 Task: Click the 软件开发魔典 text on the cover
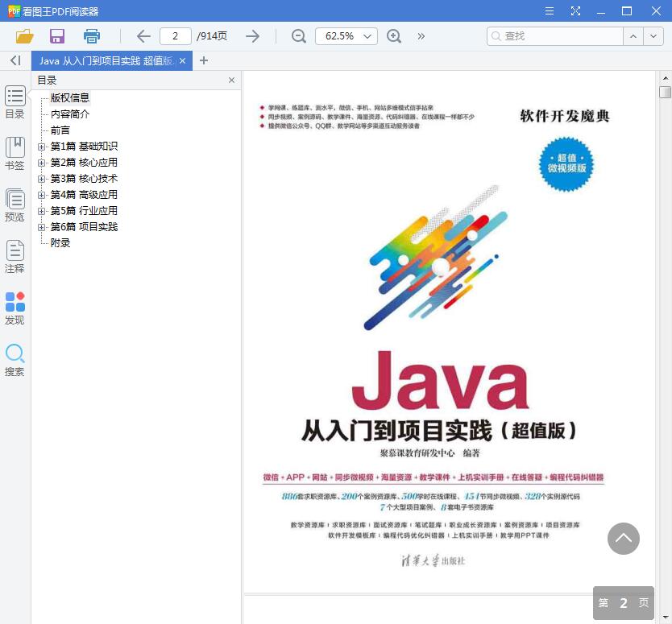pyautogui.click(x=564, y=116)
